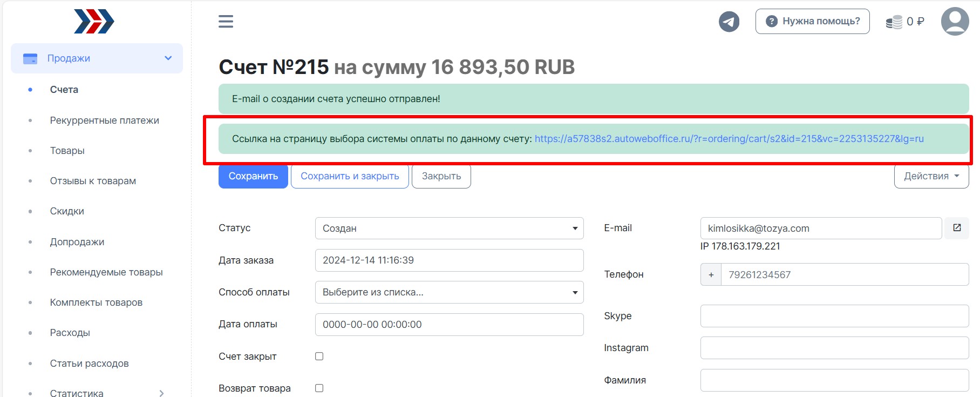Click the AutoWebOffice logo

94,22
